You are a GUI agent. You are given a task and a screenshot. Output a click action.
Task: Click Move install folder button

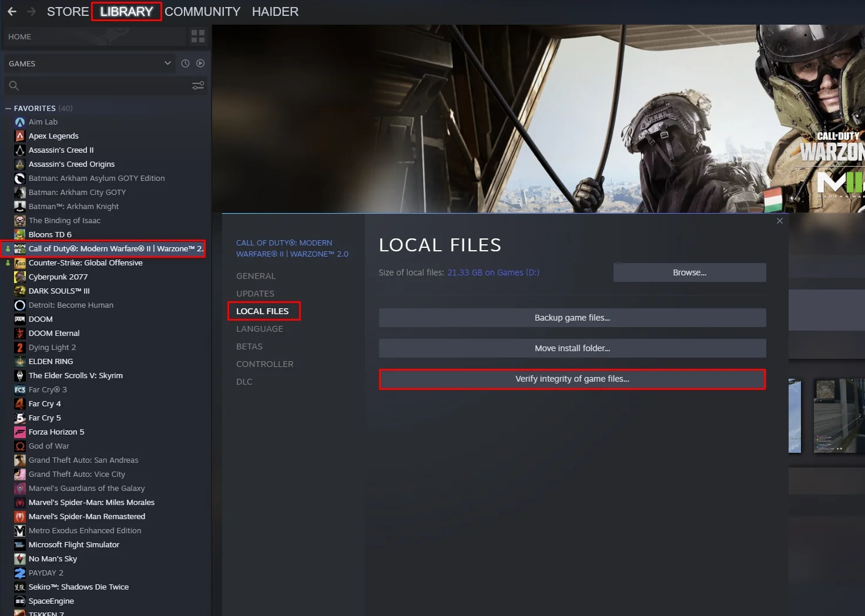pos(572,348)
